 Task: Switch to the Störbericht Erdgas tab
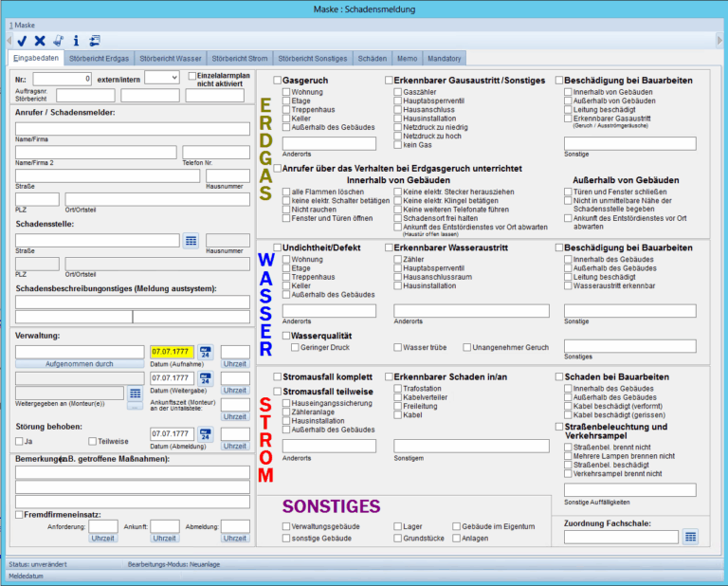[99, 59]
